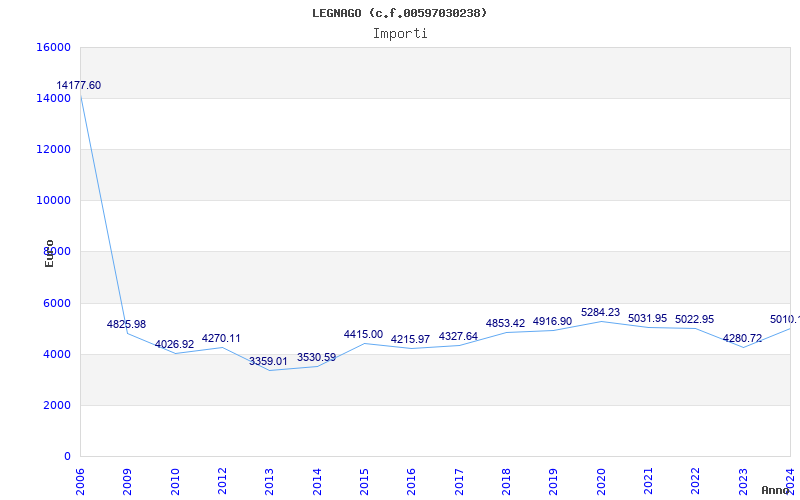Click the 4825.98 value label
This screenshot has width=800, height=500.
pos(127,324)
